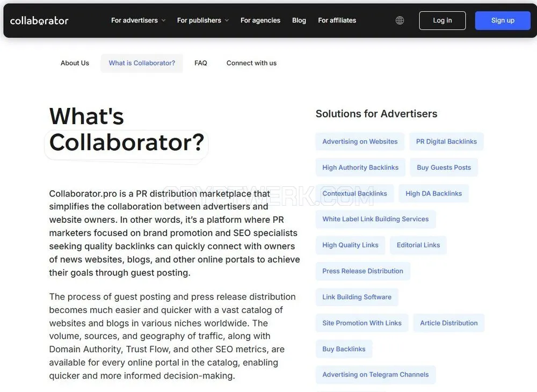The width and height of the screenshot is (537, 392).
Task: Select What is Collaborator? tab
Action: tap(142, 63)
